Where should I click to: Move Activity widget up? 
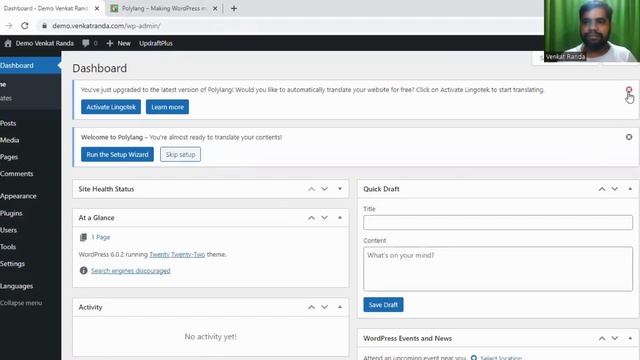(x=311, y=307)
